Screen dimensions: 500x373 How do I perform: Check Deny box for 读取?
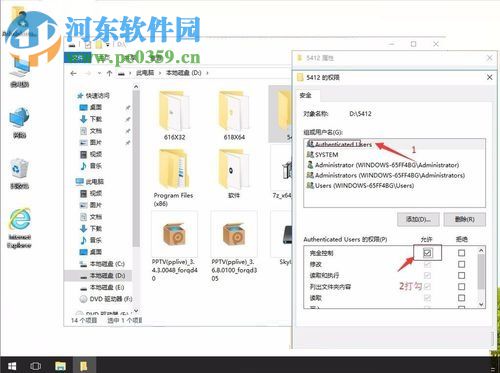click(461, 298)
